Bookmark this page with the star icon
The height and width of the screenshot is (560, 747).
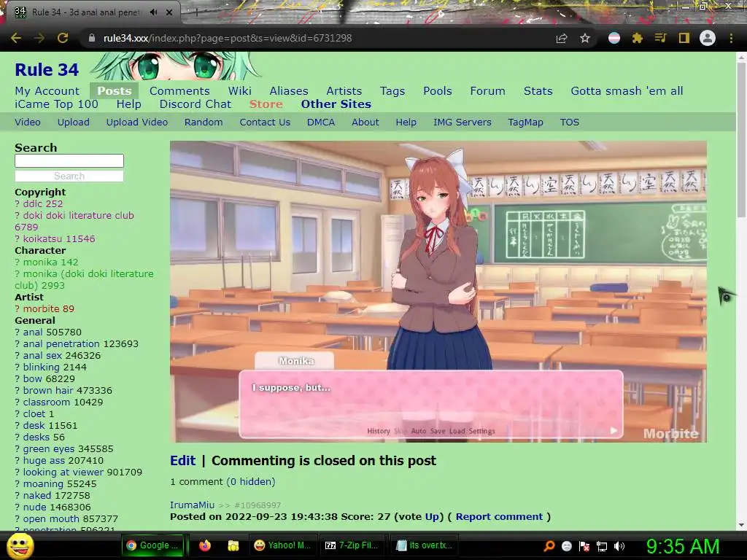(585, 38)
